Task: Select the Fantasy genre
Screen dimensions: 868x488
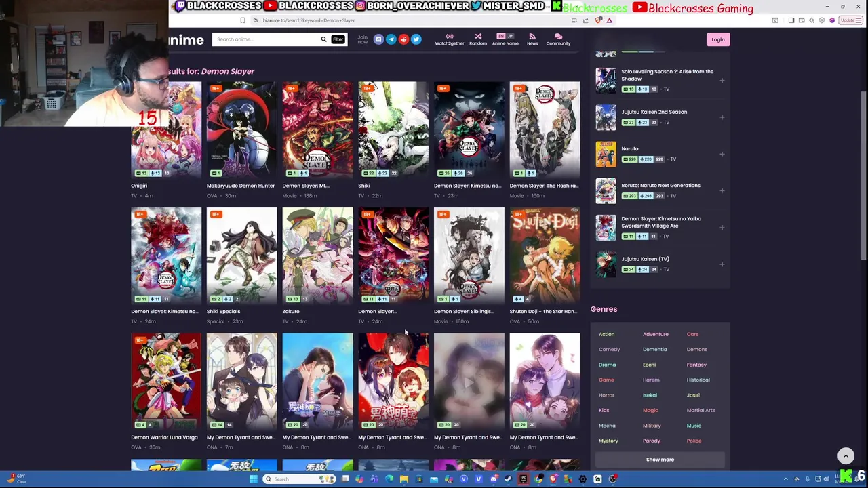Action: click(x=696, y=365)
